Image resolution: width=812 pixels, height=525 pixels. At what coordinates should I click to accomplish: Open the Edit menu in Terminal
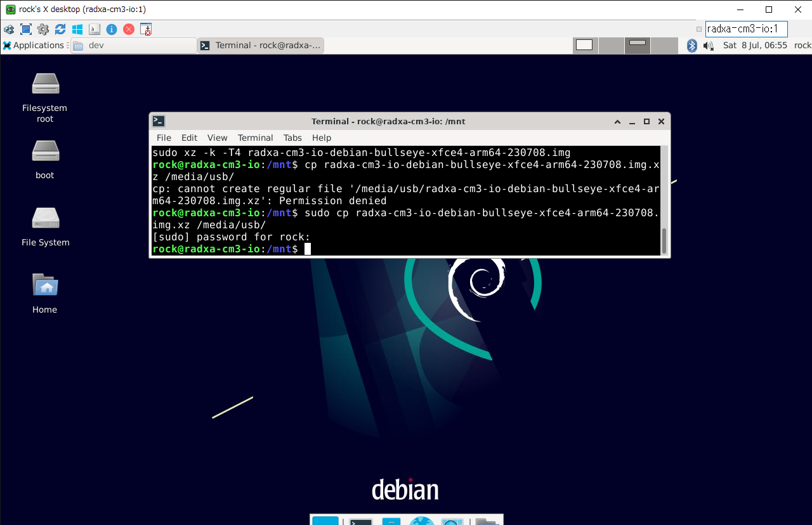[189, 138]
